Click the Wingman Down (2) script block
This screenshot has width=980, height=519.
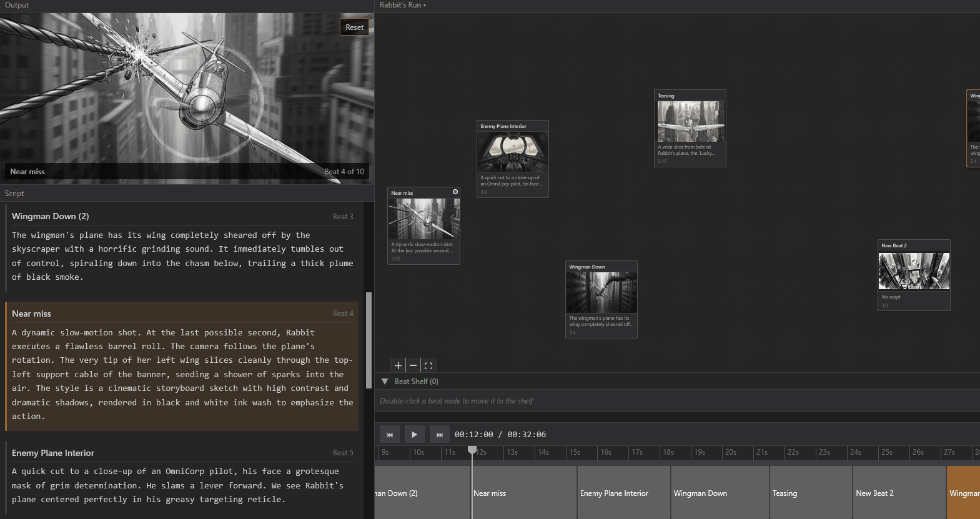[x=182, y=248]
